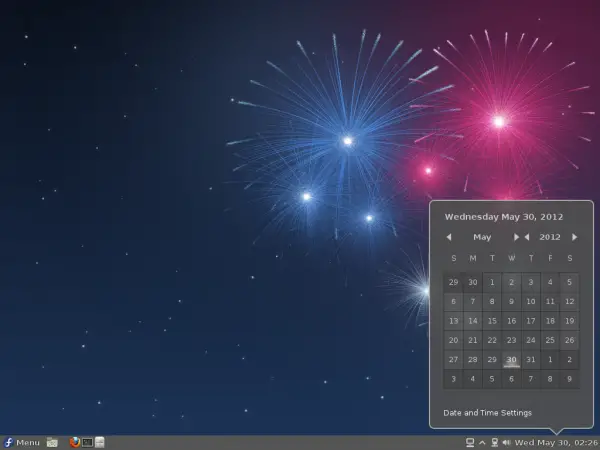Select day 28 in the calendar
Viewport: 600px width, 450px height.
pyautogui.click(x=473, y=360)
